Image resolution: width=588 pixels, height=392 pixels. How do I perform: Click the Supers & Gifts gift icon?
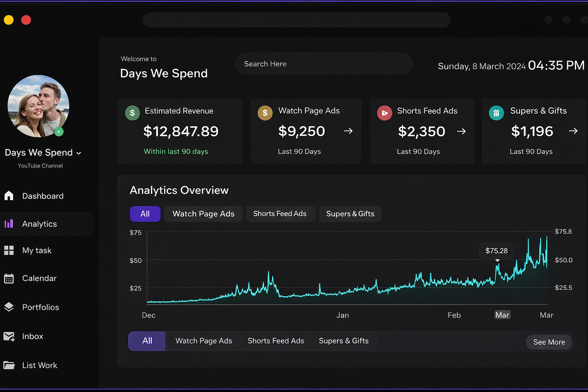tap(496, 113)
